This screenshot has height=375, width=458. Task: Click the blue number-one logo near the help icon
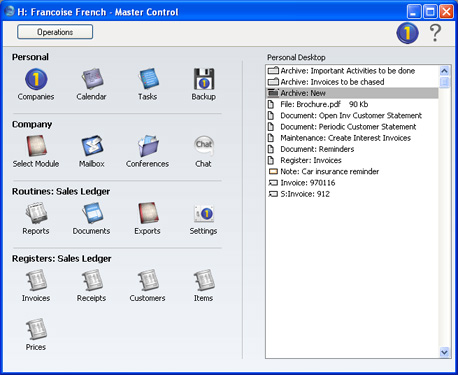[x=407, y=33]
